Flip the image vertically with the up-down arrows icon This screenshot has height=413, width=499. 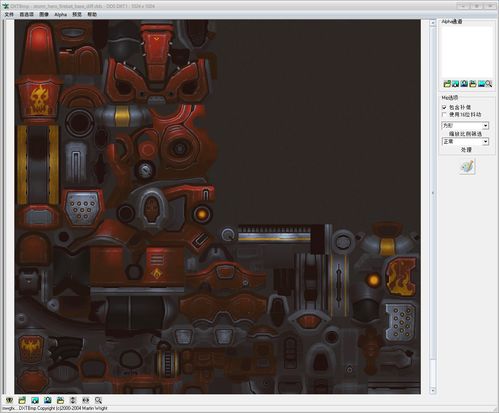pos(73,400)
